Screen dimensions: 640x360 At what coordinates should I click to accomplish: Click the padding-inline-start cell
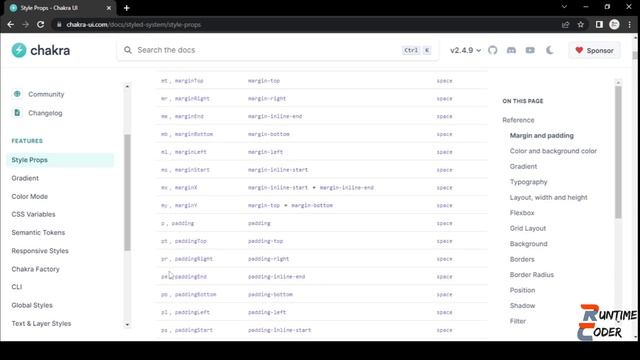[279, 330]
